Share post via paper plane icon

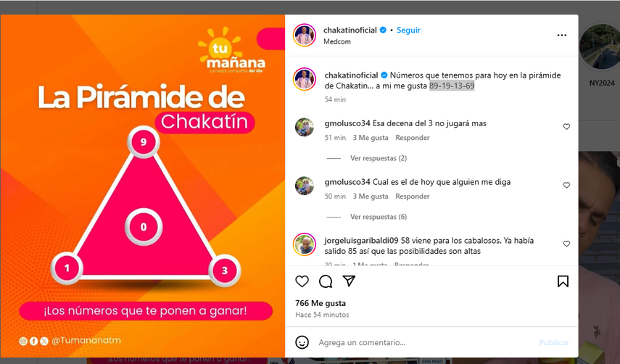tap(349, 281)
